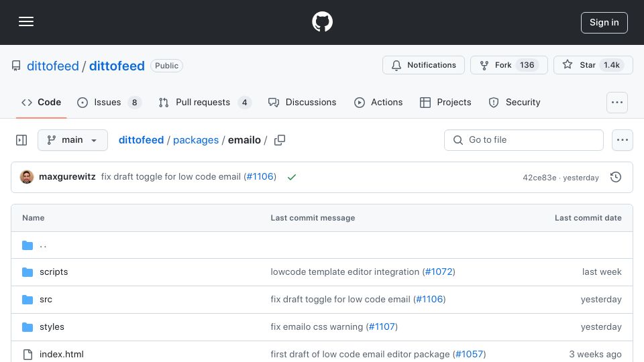Copy the emailo directory path
The image size is (644, 362).
(x=280, y=140)
